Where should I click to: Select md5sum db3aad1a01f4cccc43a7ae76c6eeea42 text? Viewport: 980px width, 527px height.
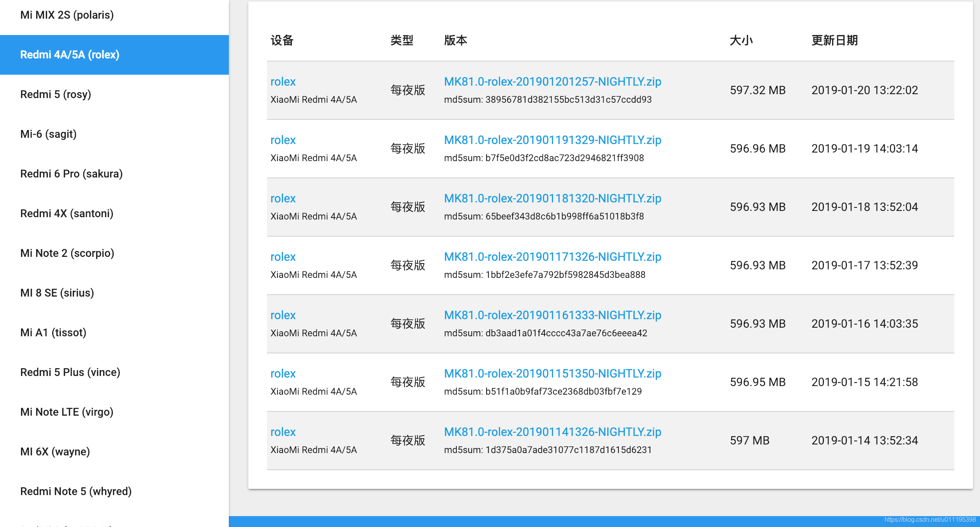point(546,333)
